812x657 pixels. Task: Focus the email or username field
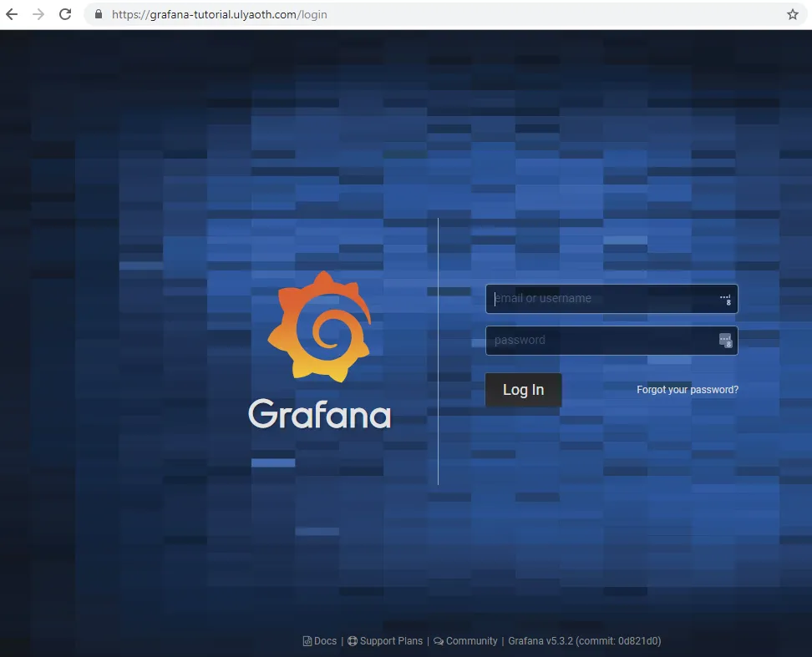point(601,299)
